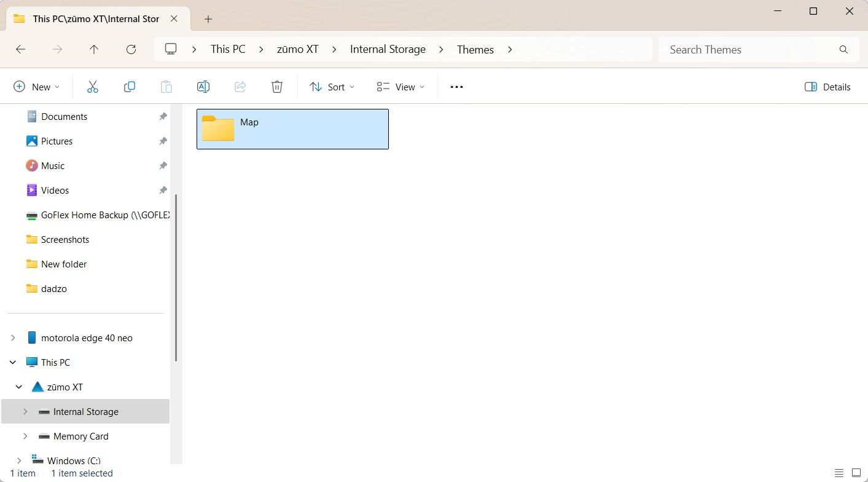This screenshot has height=482, width=868.
Task: Delete selection with the trash icon
Action: click(277, 87)
